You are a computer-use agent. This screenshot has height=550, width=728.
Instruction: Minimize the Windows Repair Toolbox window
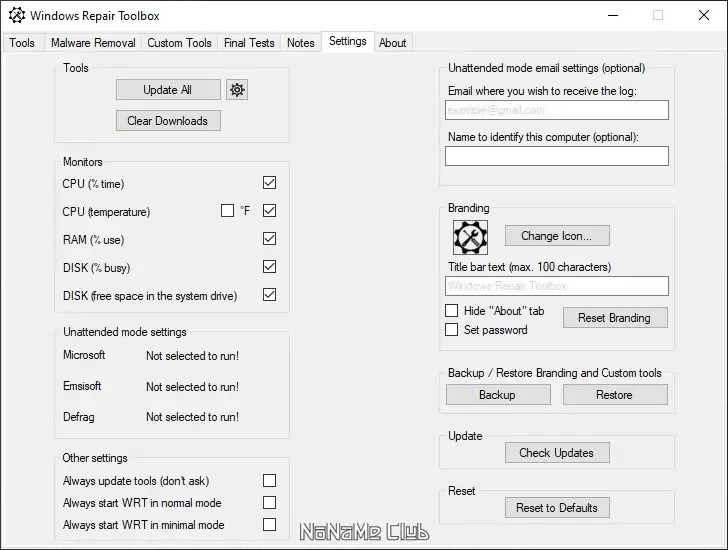click(613, 15)
